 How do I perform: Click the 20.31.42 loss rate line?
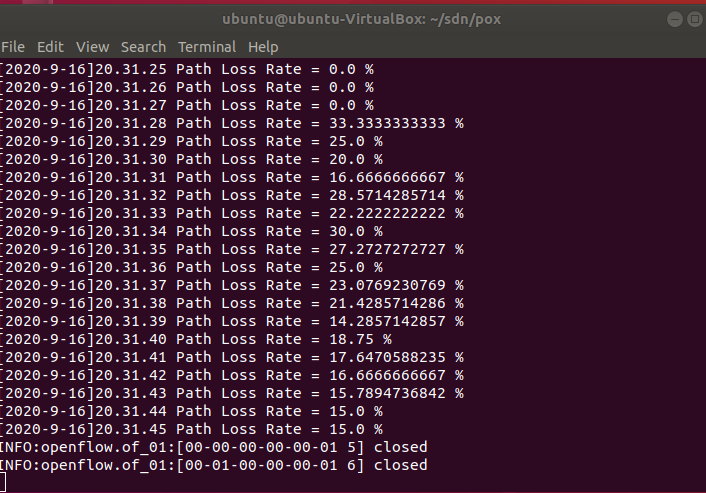[x=232, y=375]
